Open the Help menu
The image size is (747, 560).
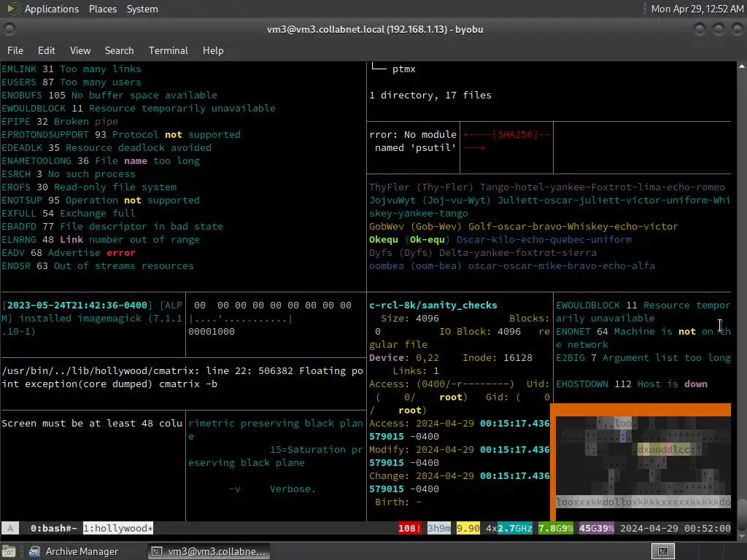pos(213,50)
